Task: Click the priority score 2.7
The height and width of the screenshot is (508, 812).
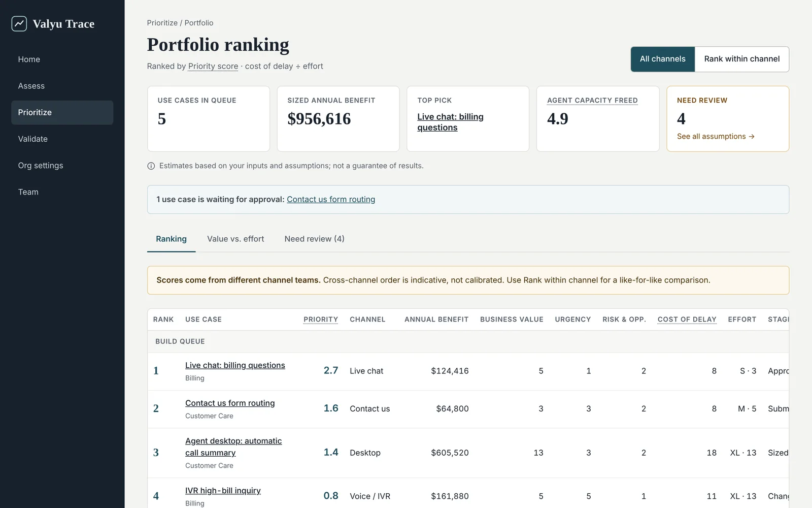Action: click(x=331, y=370)
